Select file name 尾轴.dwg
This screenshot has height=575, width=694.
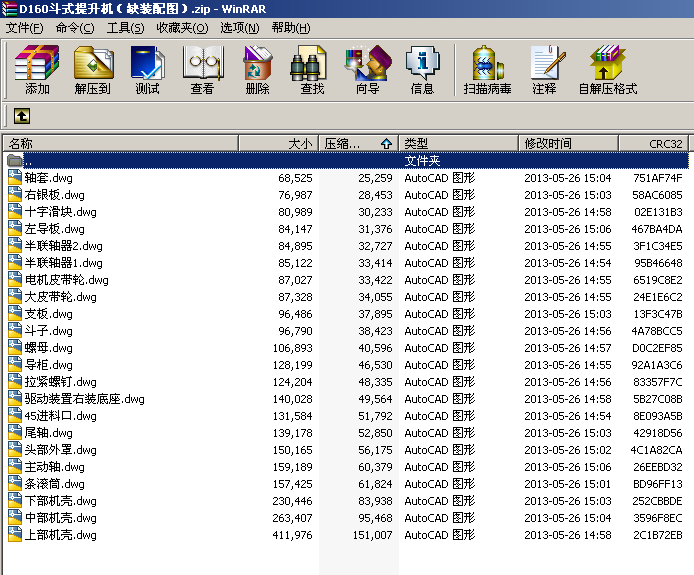coord(49,432)
